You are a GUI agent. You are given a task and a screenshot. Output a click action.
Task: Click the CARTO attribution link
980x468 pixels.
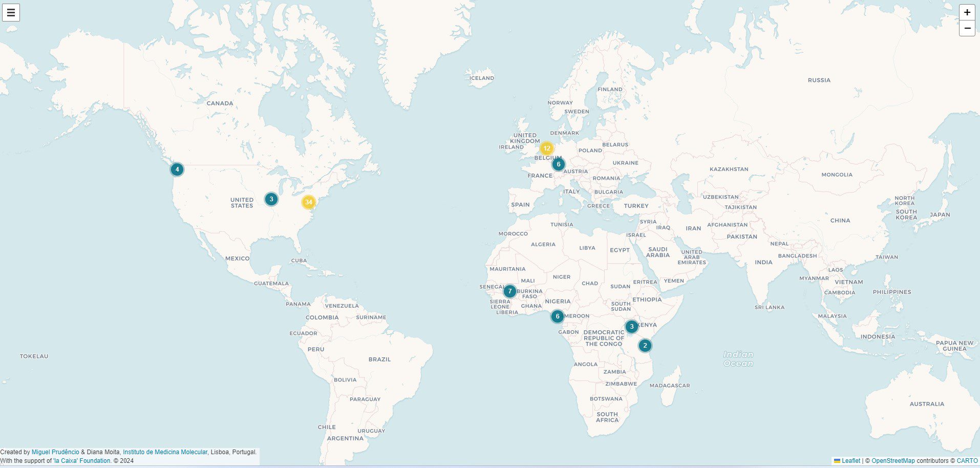967,461
